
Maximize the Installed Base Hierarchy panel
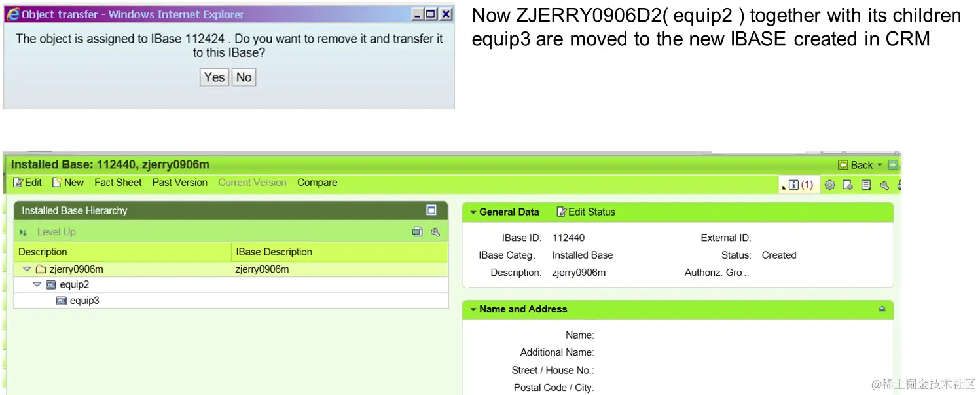(x=431, y=210)
